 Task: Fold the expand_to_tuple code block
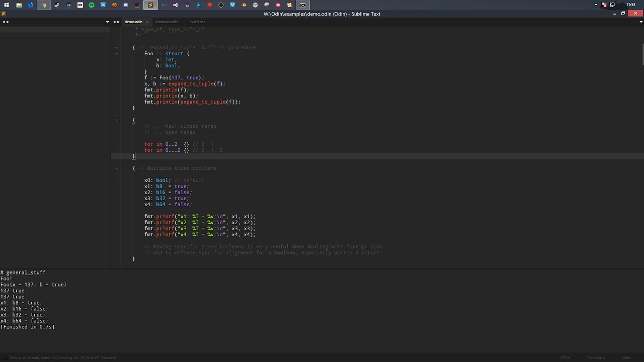click(116, 48)
